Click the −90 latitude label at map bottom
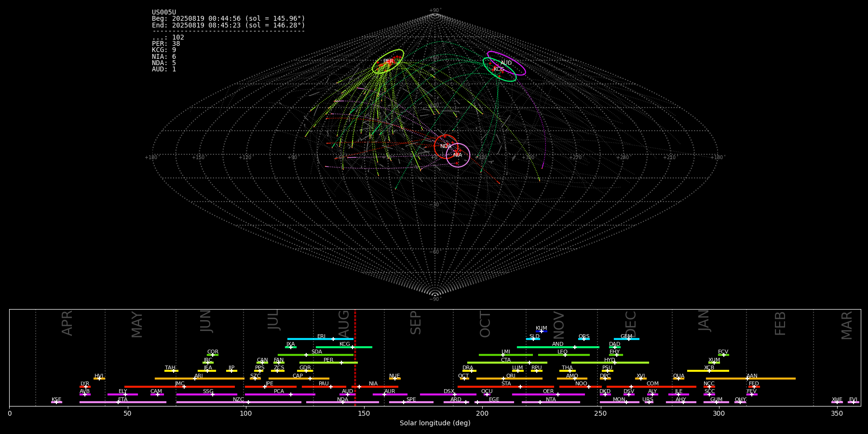 434,299
